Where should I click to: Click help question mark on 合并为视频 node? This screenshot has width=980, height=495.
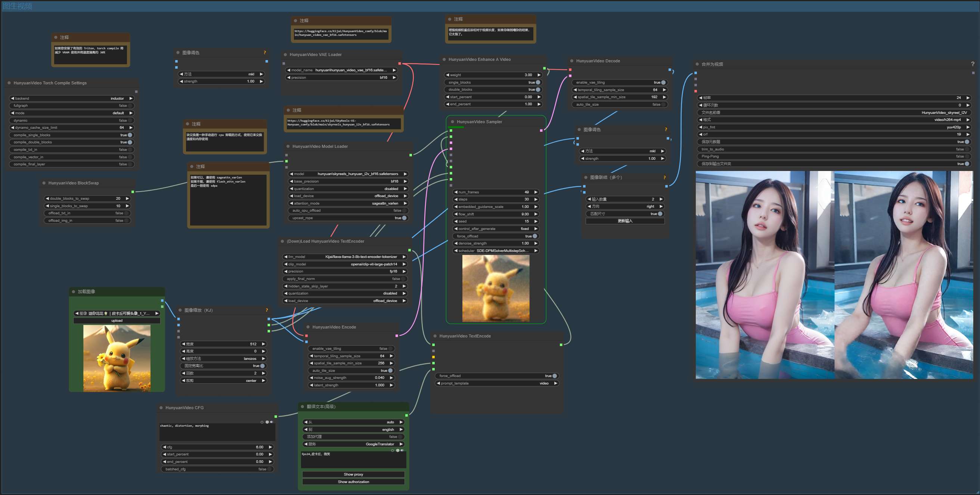[x=973, y=64]
